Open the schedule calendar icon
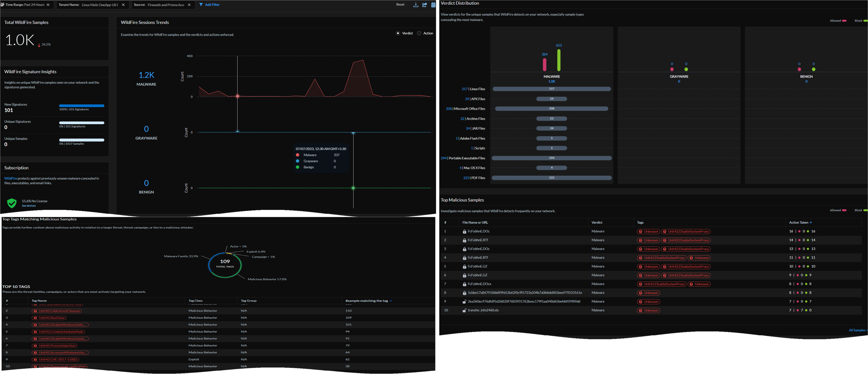868x374 pixels. point(433,5)
